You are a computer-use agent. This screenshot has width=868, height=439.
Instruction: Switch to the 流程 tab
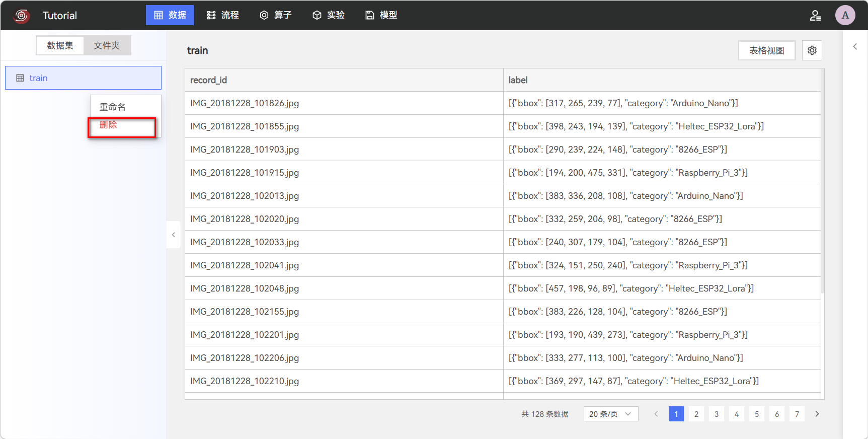click(x=223, y=15)
